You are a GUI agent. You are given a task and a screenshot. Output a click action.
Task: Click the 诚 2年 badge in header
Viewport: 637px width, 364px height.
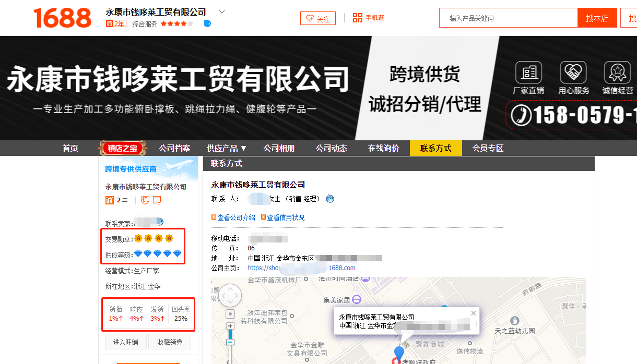click(x=116, y=23)
